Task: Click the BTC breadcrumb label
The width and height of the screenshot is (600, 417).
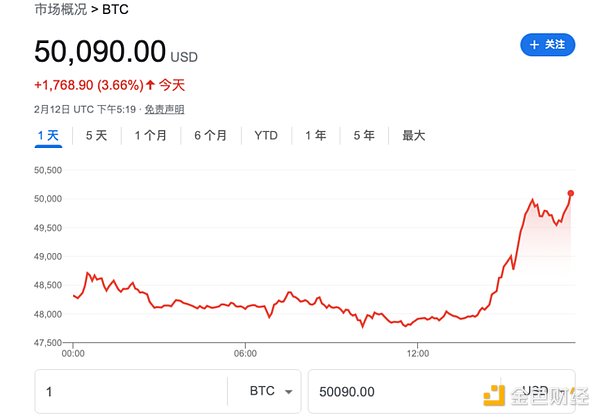Action: coord(115,10)
